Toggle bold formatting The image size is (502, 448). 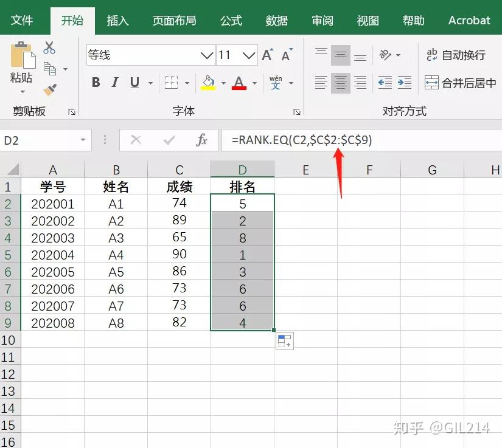tap(96, 82)
